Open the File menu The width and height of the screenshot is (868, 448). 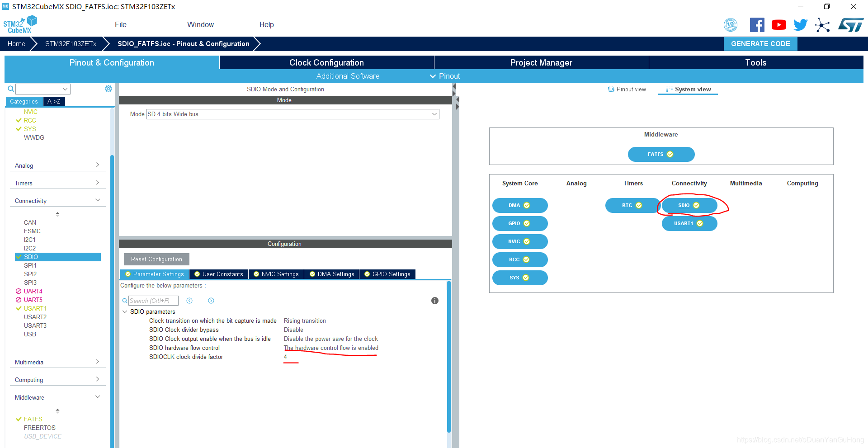pyautogui.click(x=121, y=24)
